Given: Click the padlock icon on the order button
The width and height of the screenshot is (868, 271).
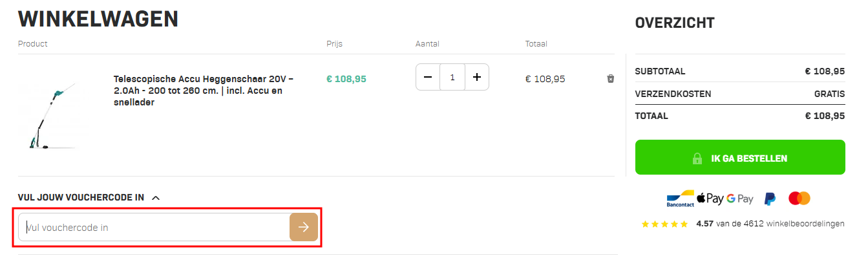Looking at the screenshot, I should tap(697, 158).
